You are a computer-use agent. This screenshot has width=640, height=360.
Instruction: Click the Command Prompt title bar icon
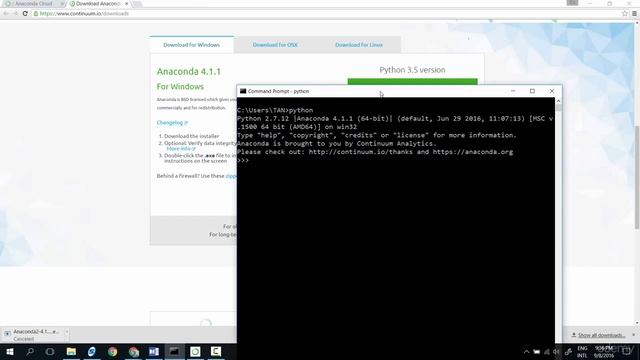click(x=243, y=91)
